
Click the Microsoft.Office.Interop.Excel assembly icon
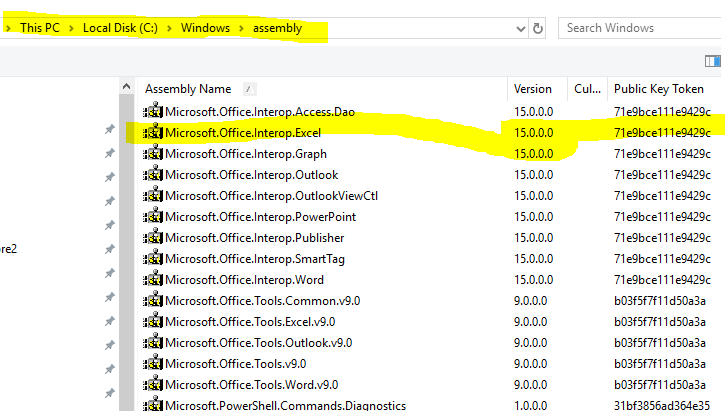pyautogui.click(x=153, y=132)
